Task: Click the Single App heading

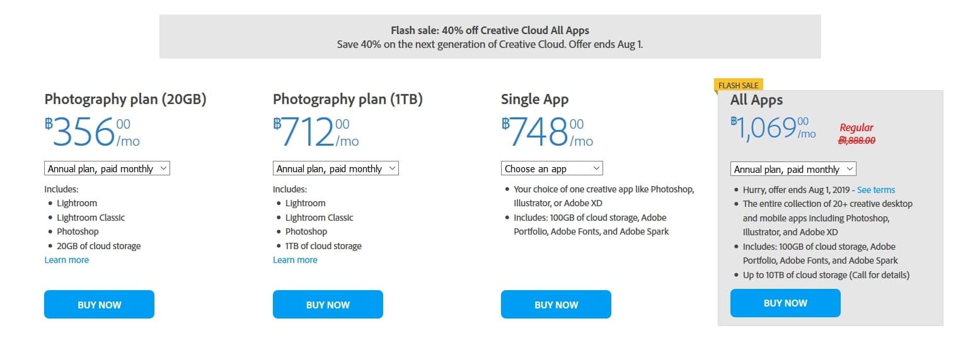Action: tap(534, 99)
